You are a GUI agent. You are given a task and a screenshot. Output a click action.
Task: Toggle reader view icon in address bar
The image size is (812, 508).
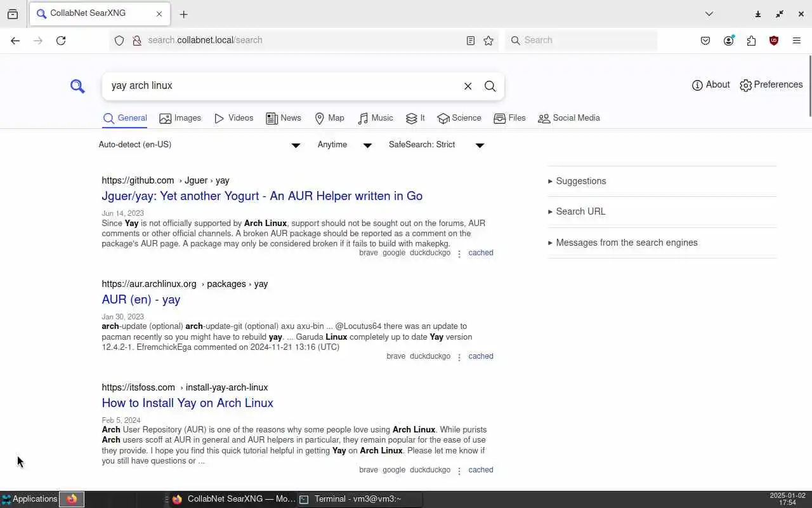click(x=471, y=41)
